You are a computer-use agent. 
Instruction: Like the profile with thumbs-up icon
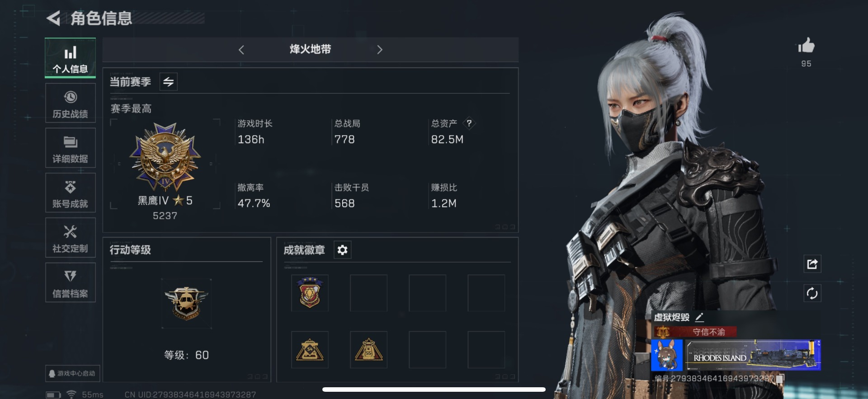click(x=806, y=46)
